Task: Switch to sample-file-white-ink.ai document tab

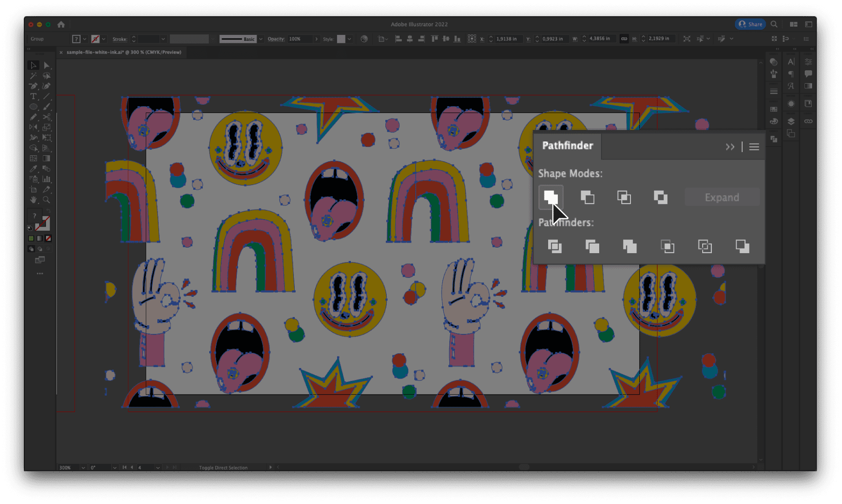Action: pos(124,52)
